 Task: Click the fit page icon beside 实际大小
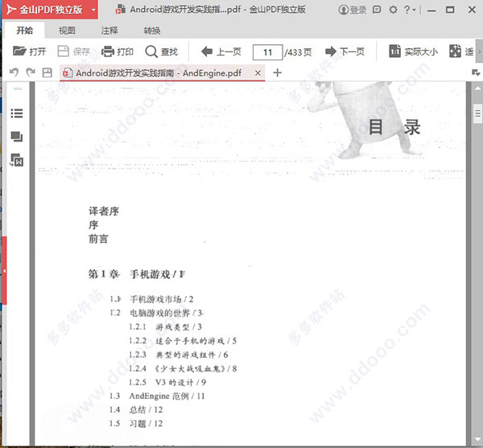[455, 51]
